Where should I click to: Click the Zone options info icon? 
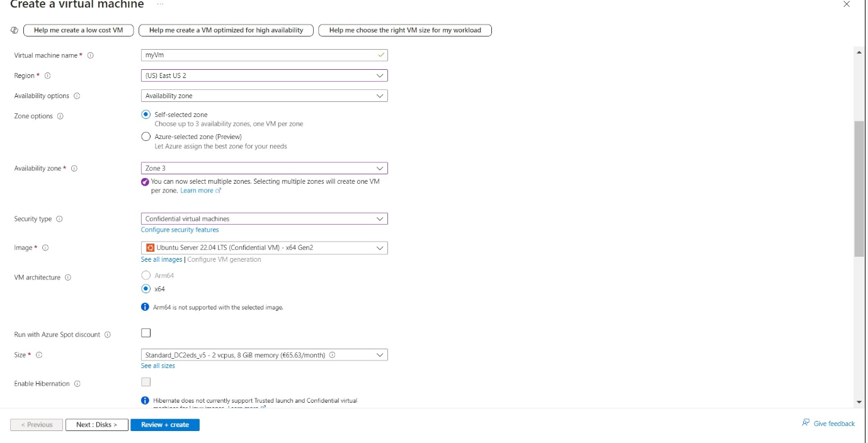(x=60, y=116)
